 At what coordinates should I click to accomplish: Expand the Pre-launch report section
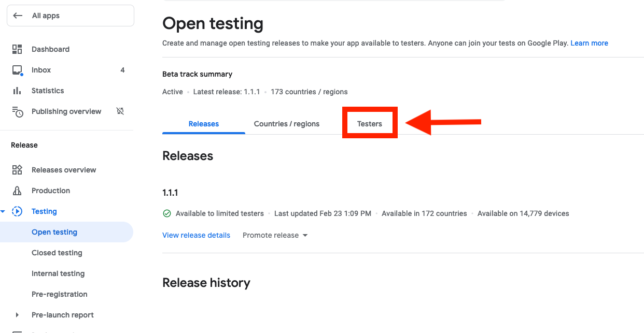[x=17, y=315]
